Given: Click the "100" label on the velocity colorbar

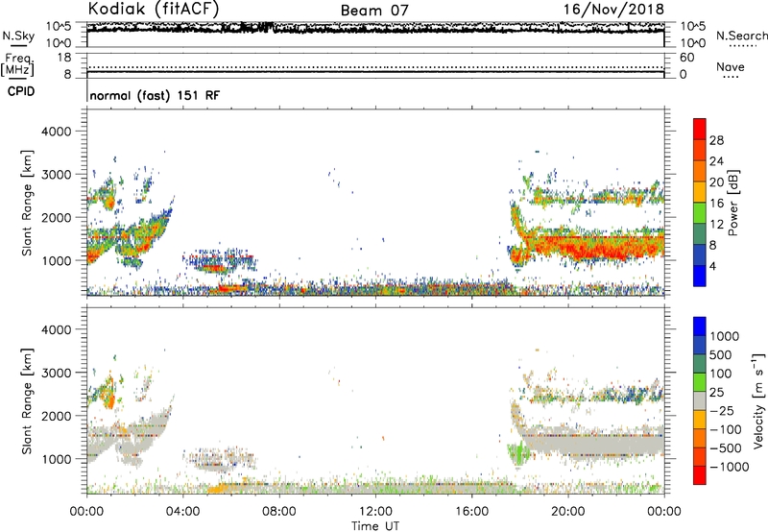Looking at the screenshot, I should click(x=721, y=374).
